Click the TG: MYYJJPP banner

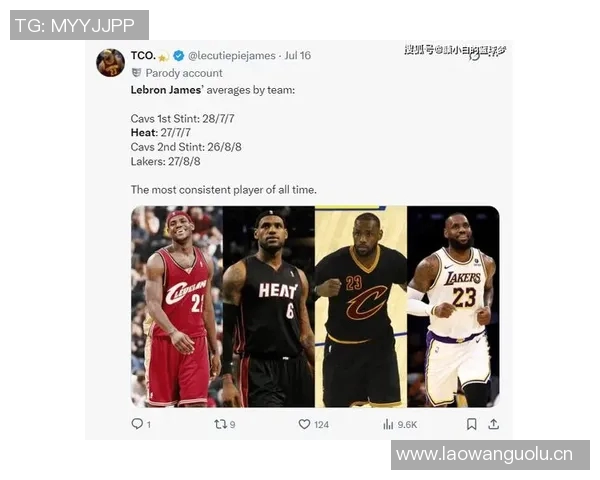tap(79, 25)
